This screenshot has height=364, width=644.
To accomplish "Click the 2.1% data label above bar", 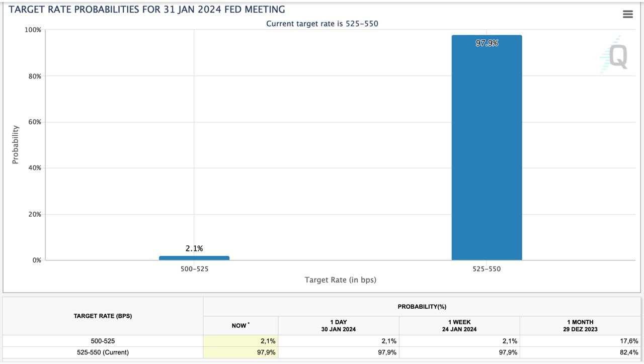I will point(194,248).
